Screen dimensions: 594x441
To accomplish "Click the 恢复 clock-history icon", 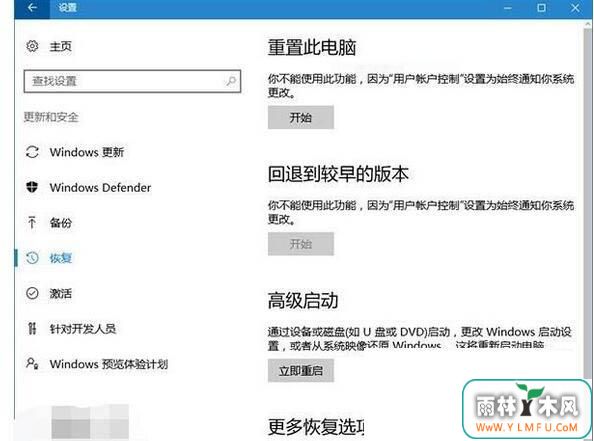I will click(32, 258).
